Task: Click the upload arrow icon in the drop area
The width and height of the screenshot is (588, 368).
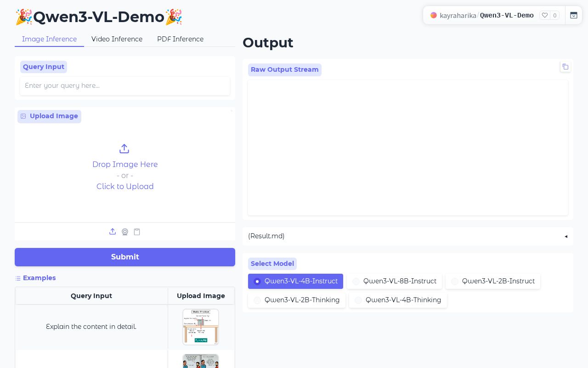Action: pos(124,149)
